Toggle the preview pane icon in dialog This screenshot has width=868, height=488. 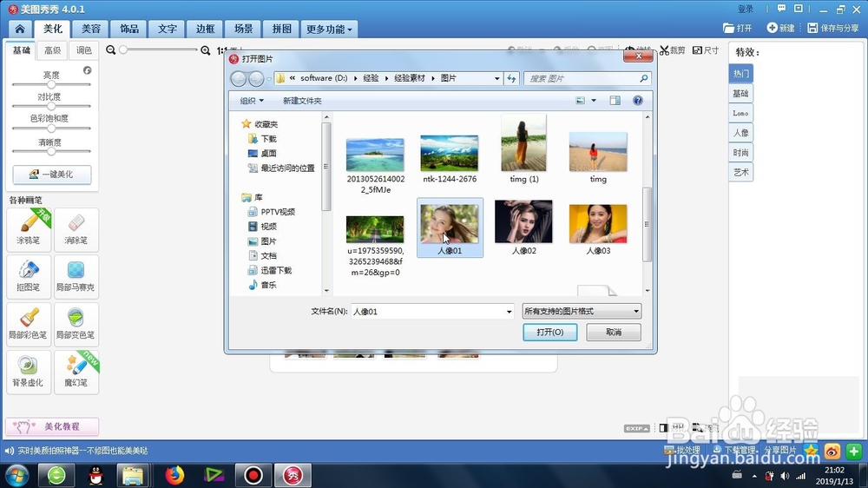[x=615, y=100]
